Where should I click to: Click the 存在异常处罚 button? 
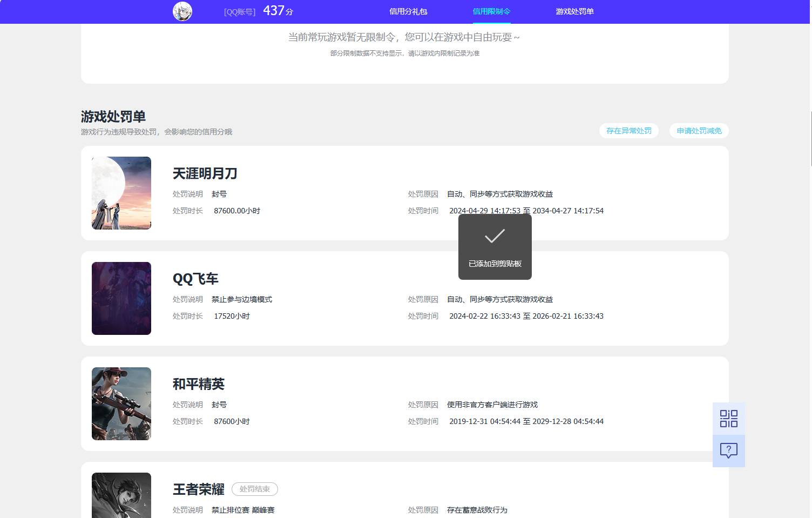[x=628, y=131]
